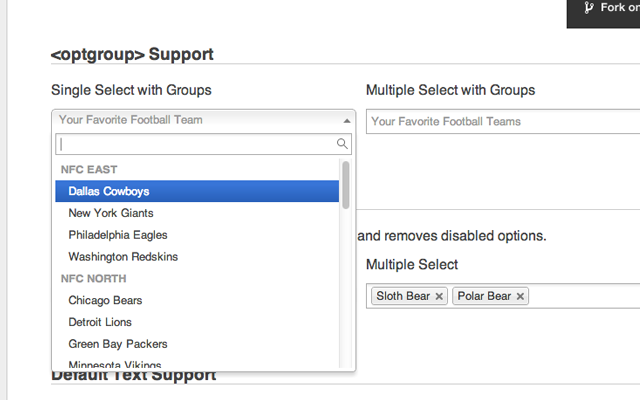Pick Philadelphia Eagles from the list
640x400 pixels.
pyautogui.click(x=117, y=235)
